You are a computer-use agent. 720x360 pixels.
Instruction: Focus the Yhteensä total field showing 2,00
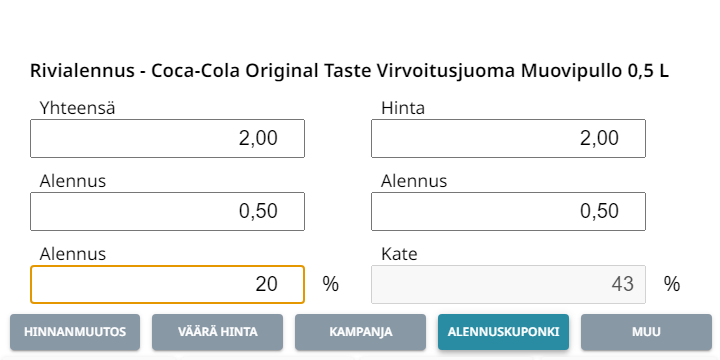click(168, 138)
